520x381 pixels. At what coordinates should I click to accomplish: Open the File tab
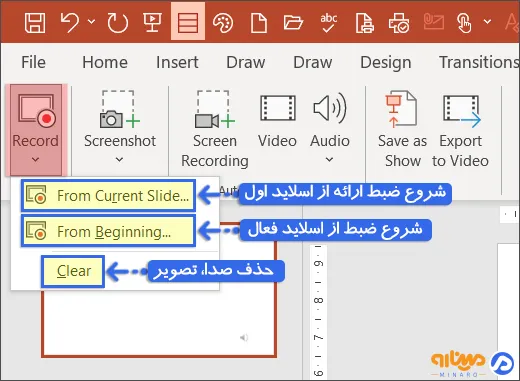pyautogui.click(x=33, y=62)
